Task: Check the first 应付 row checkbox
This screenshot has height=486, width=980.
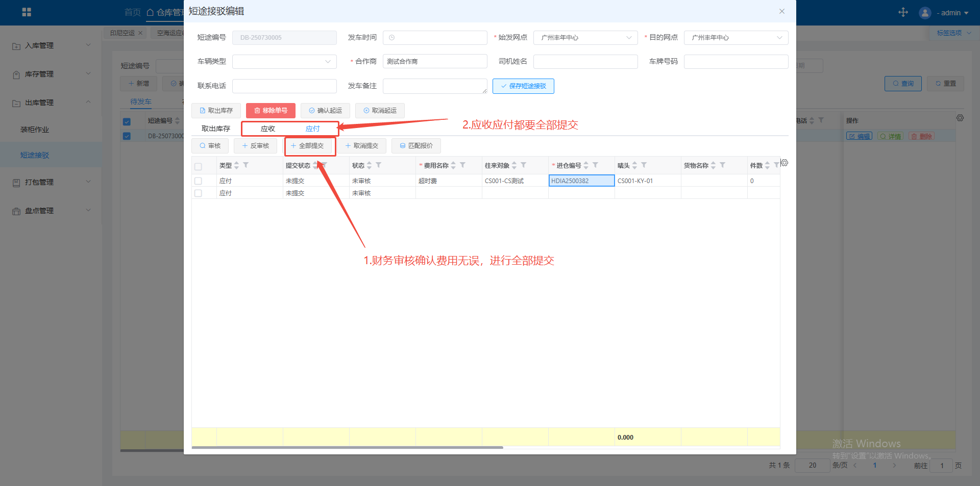Action: click(199, 181)
